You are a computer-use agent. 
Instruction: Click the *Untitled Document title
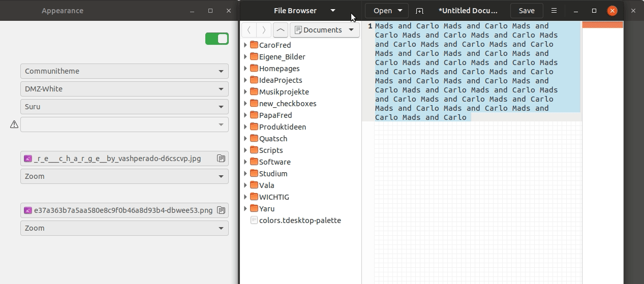point(468,11)
